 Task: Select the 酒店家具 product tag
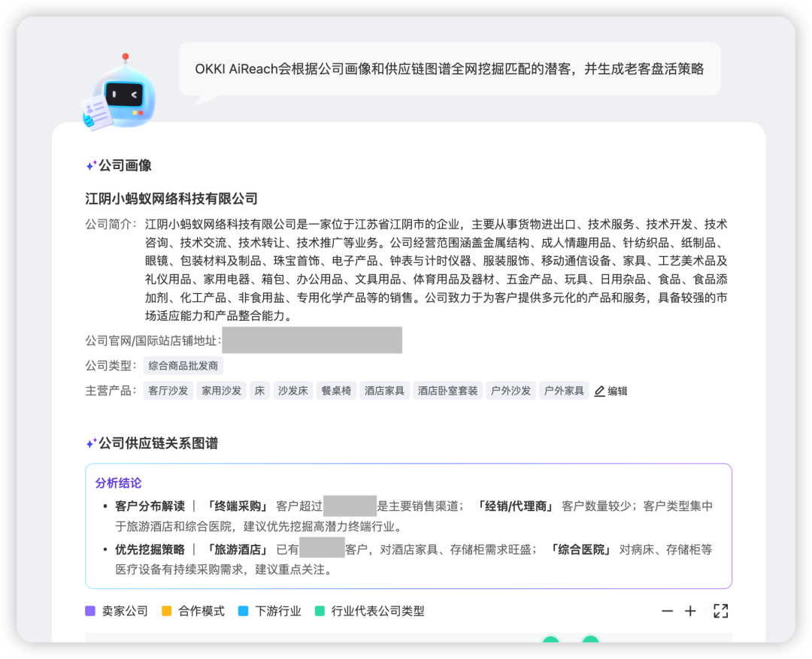(x=384, y=390)
